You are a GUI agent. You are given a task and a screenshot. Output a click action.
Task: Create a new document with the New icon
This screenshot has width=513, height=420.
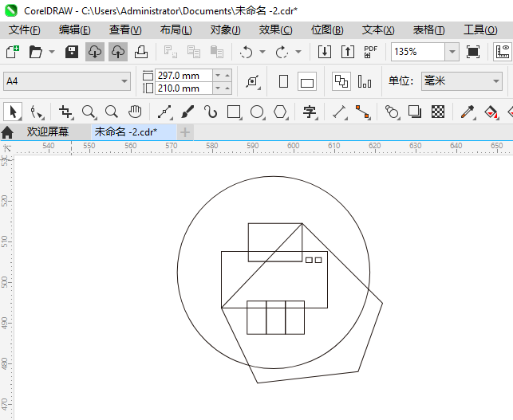click(x=13, y=52)
